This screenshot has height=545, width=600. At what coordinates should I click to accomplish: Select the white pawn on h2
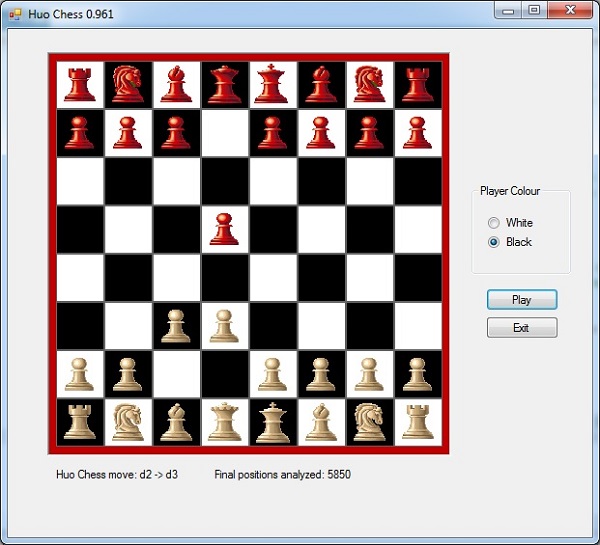click(417, 374)
